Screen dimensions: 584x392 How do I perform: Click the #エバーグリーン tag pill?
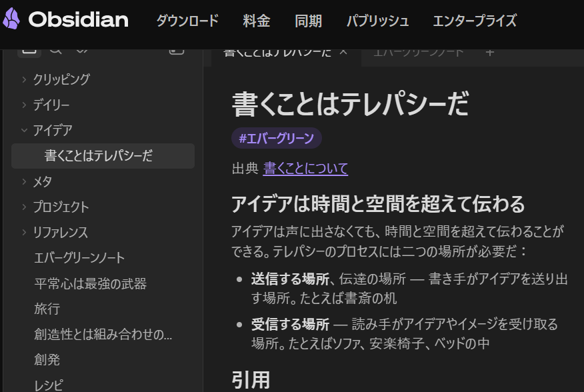point(277,138)
